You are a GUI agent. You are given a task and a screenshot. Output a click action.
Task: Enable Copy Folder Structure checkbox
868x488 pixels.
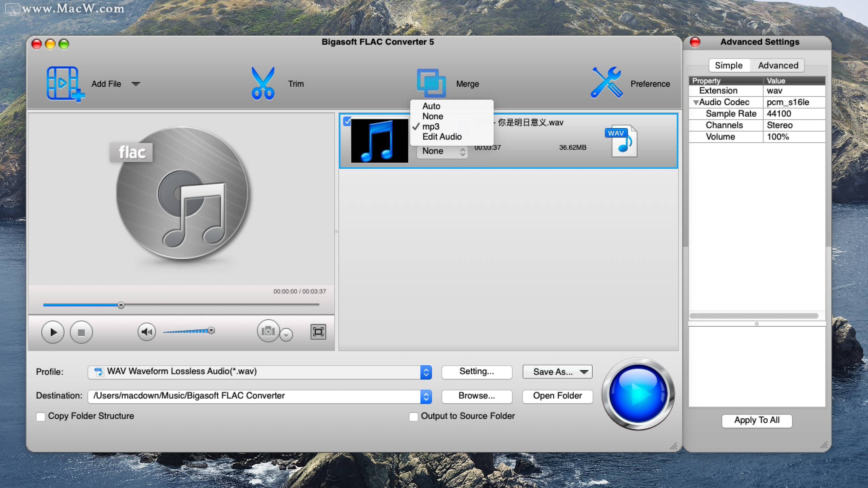point(41,416)
